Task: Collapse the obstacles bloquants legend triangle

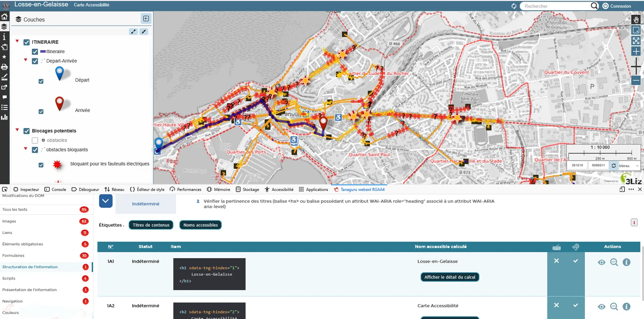Action: point(25,149)
